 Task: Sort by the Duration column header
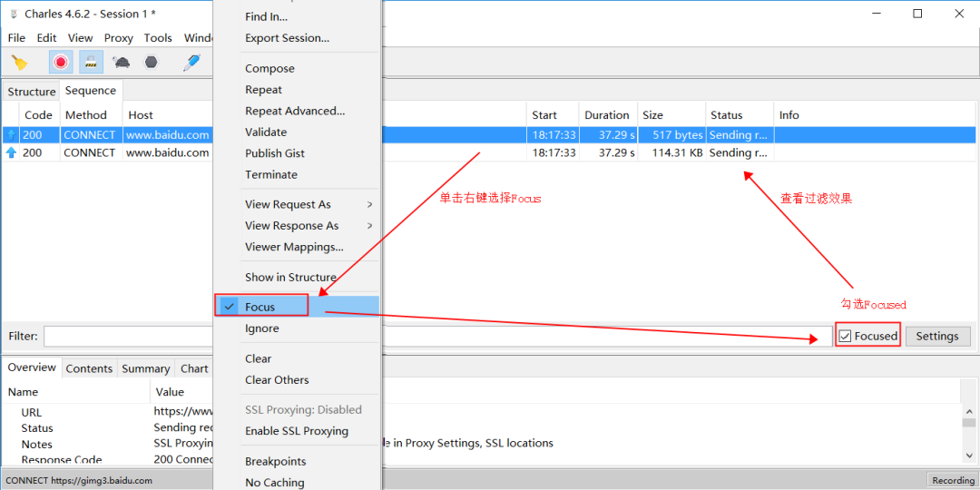coord(608,115)
